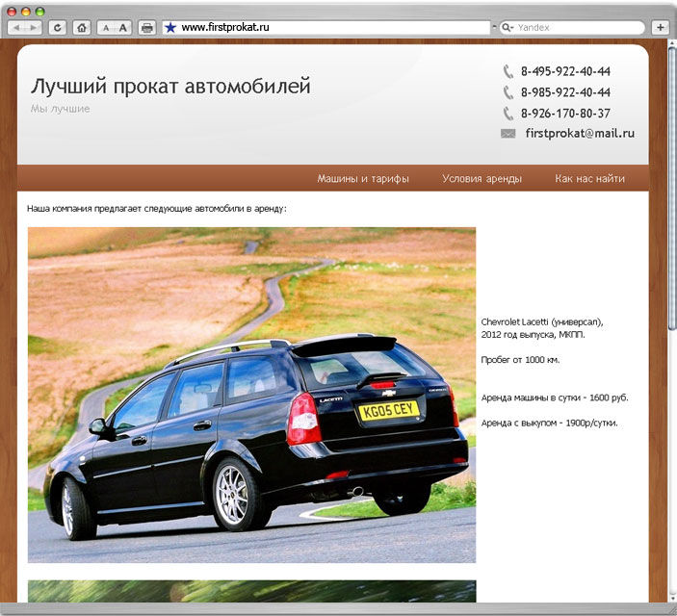Reload the page with refresh icon
The width and height of the screenshot is (677, 616).
pos(57,28)
